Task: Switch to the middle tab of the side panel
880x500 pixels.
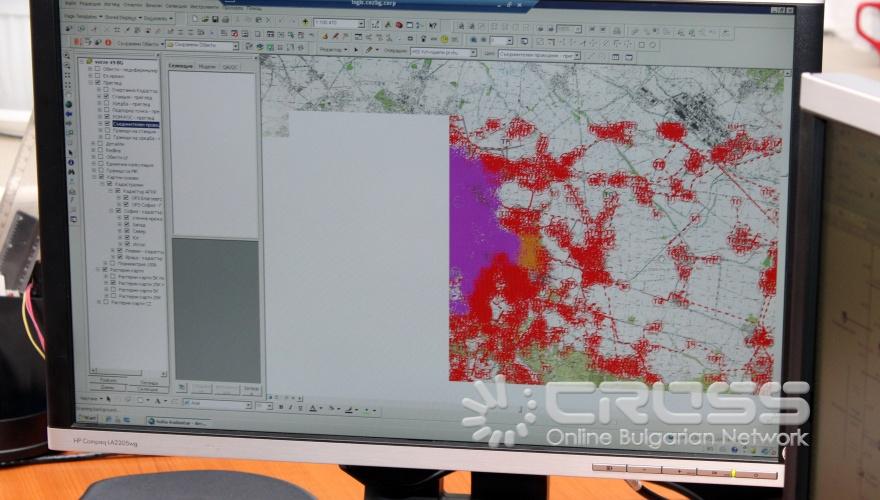Action: (207, 64)
